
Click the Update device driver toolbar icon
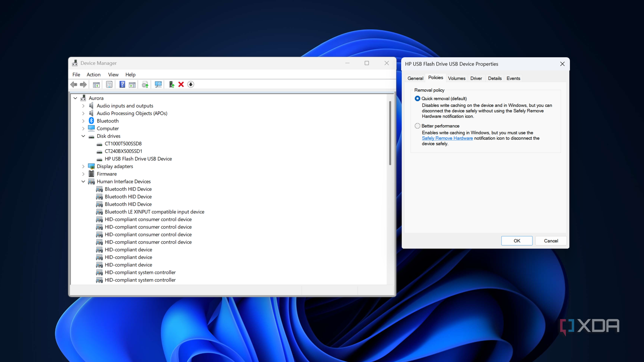(x=145, y=84)
